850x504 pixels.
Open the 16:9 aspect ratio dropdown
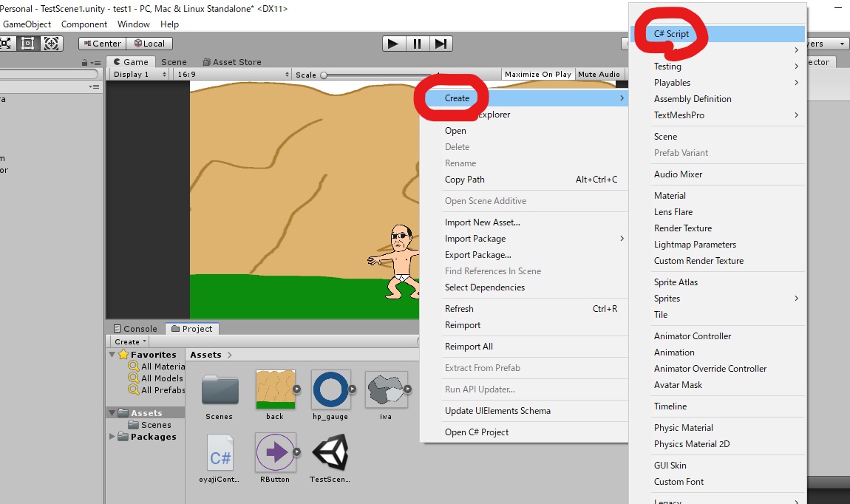click(x=233, y=74)
